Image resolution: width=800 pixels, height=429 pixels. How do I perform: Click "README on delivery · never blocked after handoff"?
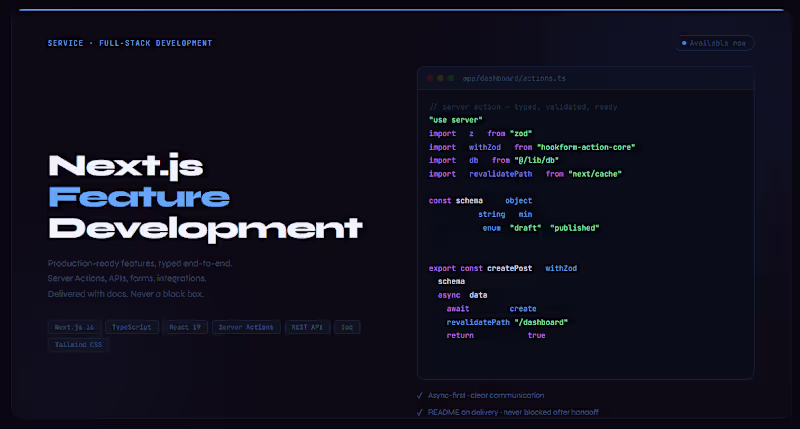click(x=513, y=412)
